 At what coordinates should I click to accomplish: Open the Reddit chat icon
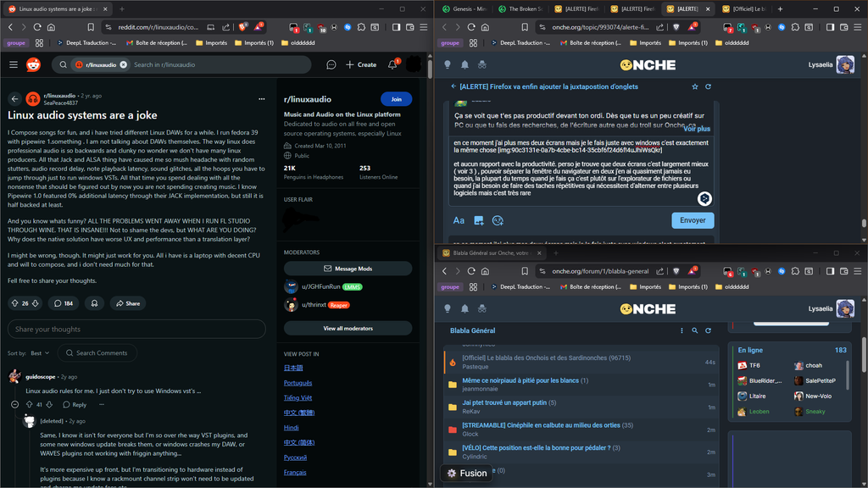click(331, 64)
